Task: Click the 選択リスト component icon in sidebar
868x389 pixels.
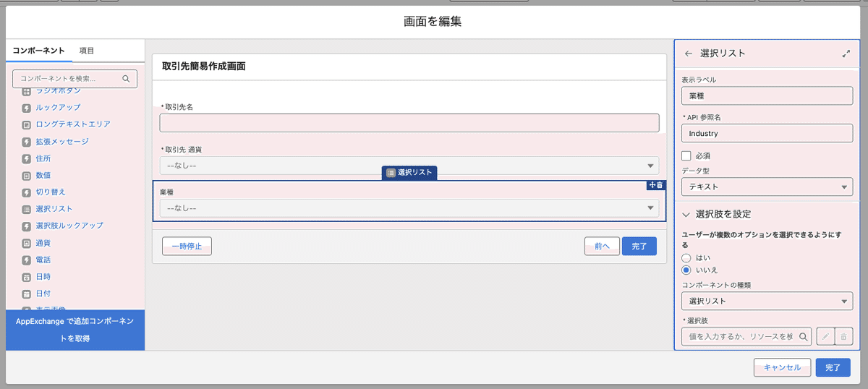Action: [26, 209]
